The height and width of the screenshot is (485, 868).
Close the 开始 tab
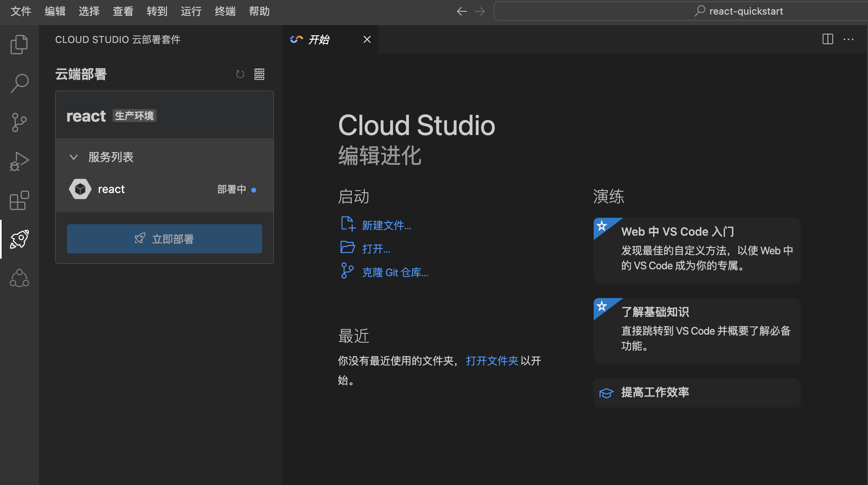tap(367, 39)
